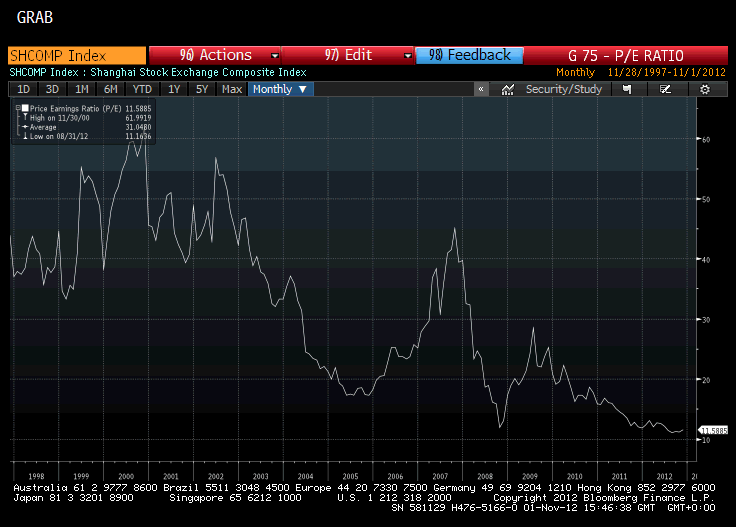This screenshot has height=527, width=736.
Task: Click the 30 y-axis tick label
Action: (x=706, y=320)
